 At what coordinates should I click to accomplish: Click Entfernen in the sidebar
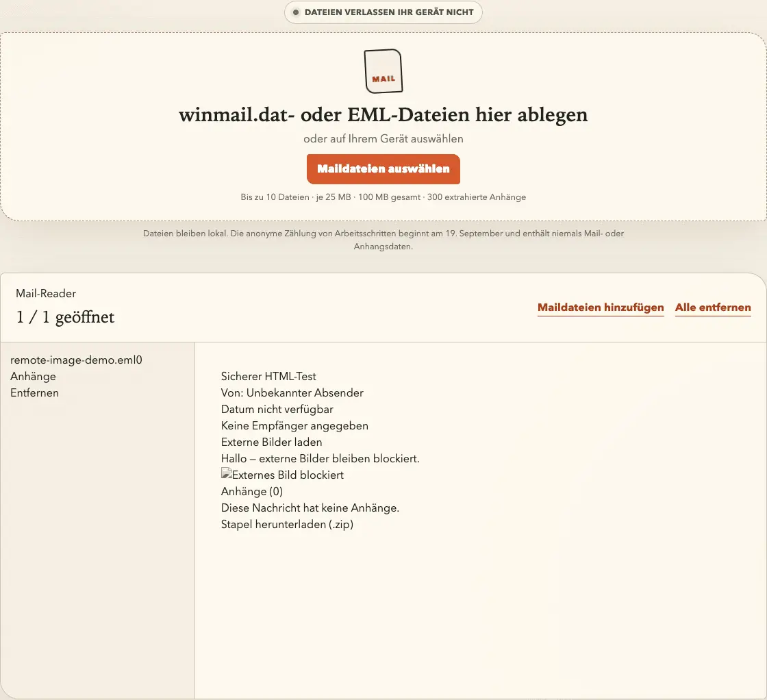35,392
